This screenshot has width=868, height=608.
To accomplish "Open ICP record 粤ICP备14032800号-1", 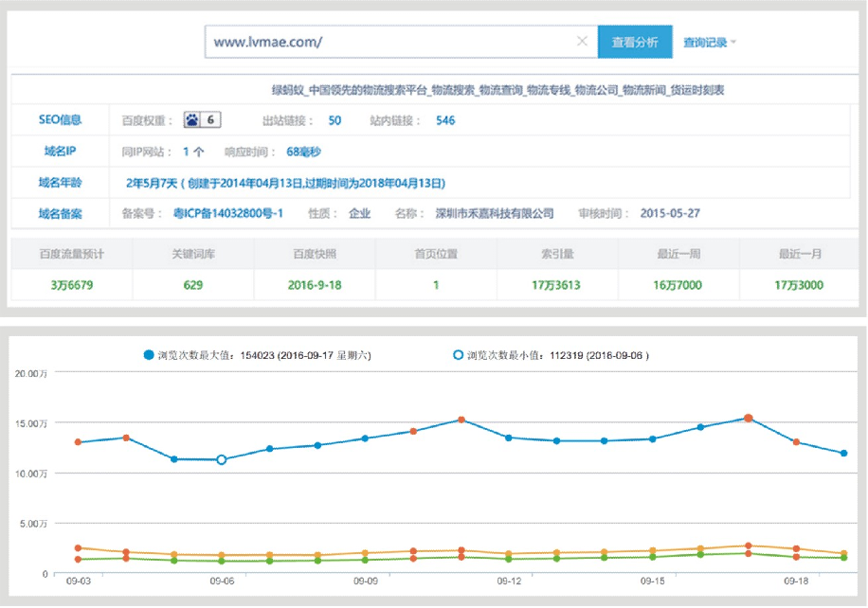I will click(228, 213).
